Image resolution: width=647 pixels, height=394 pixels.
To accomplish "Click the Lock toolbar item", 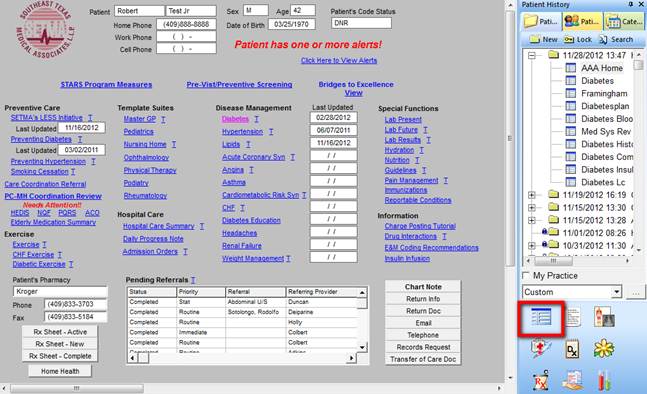I will click(578, 40).
